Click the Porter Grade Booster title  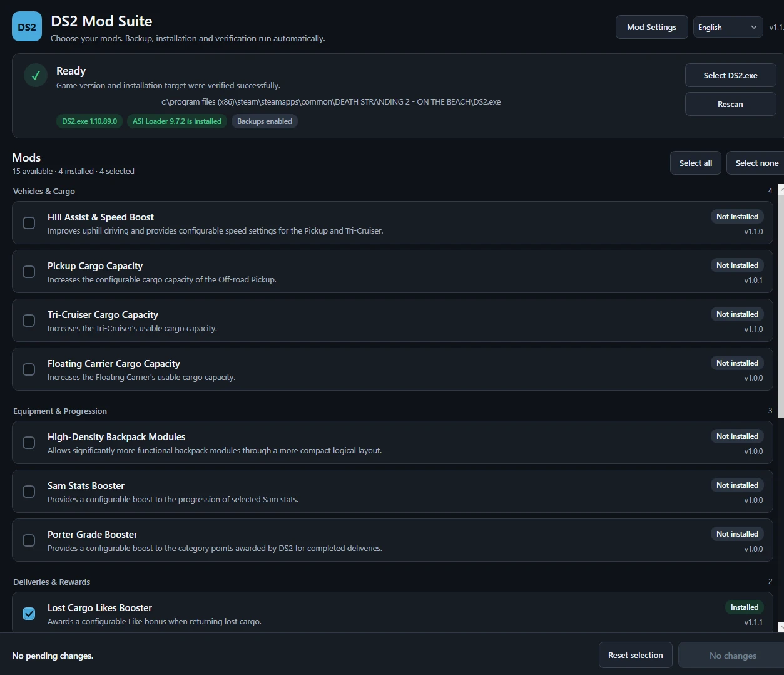tap(92, 535)
